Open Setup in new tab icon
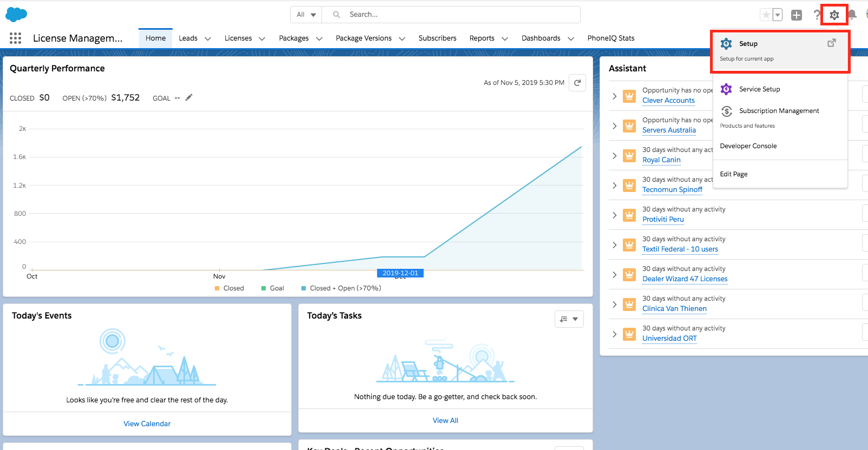Viewport: 868px width, 450px height. (x=832, y=43)
